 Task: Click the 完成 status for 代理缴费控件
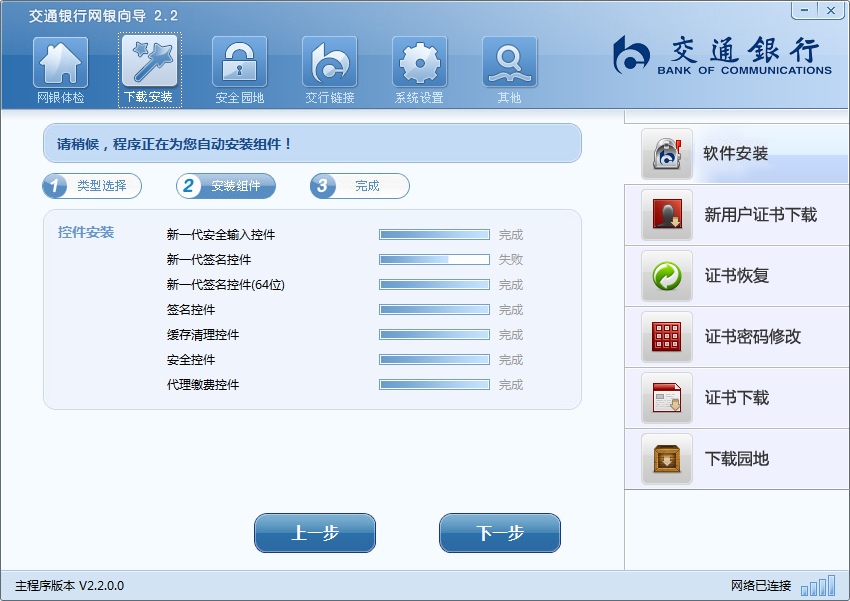click(x=511, y=384)
